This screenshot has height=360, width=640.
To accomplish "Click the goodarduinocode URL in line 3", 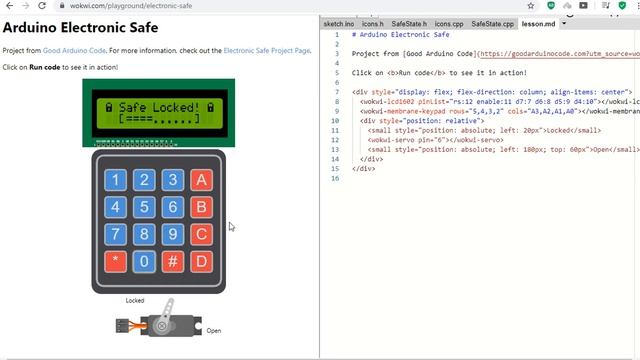I will click(x=560, y=54).
